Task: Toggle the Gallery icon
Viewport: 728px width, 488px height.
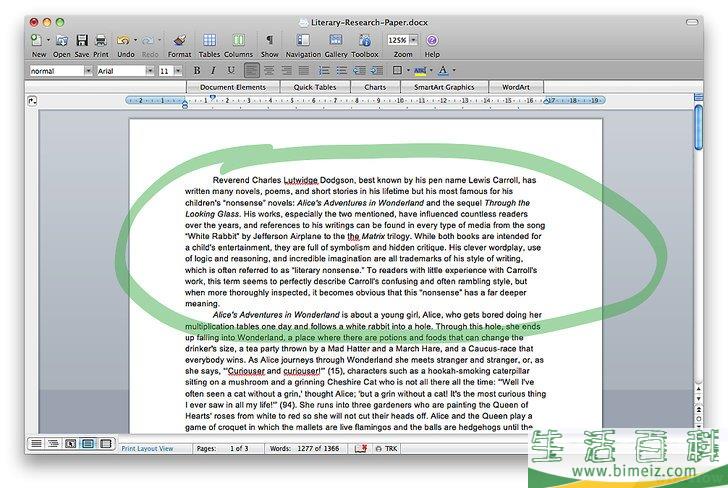Action: (x=336, y=40)
